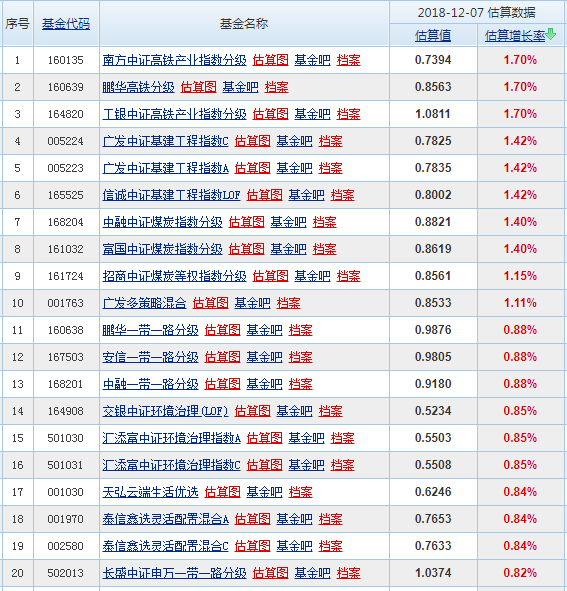Select fund code 001763
This screenshot has height=591, width=567.
[66, 303]
